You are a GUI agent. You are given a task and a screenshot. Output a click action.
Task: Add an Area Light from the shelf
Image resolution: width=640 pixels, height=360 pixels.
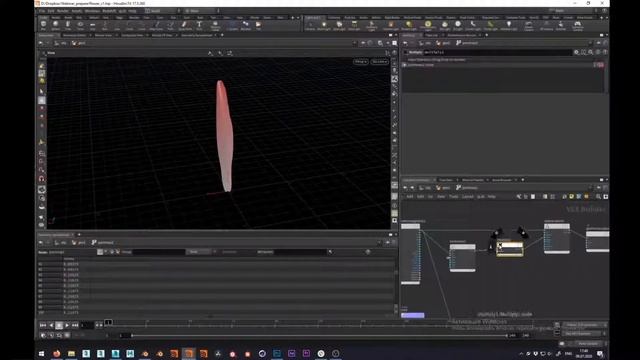(x=354, y=26)
